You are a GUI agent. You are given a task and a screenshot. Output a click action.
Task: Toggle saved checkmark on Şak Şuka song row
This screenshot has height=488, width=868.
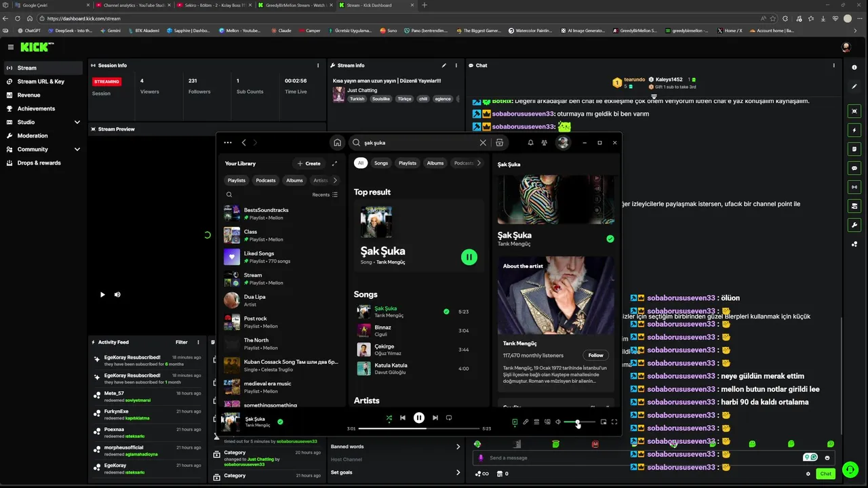tap(446, 312)
